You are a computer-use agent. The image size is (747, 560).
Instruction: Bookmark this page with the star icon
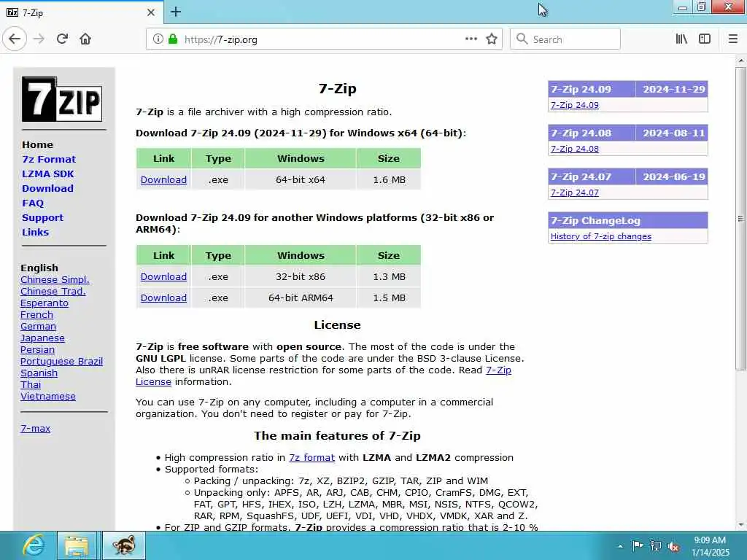[x=492, y=39]
